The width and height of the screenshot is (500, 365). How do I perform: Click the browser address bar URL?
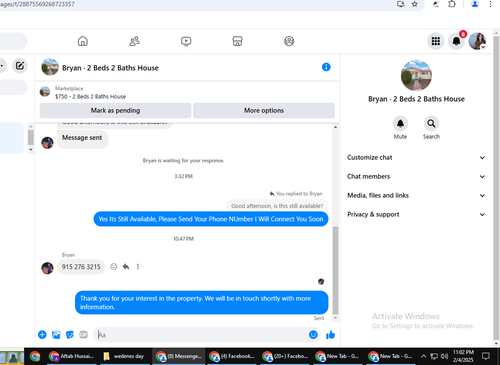pyautogui.click(x=37, y=4)
